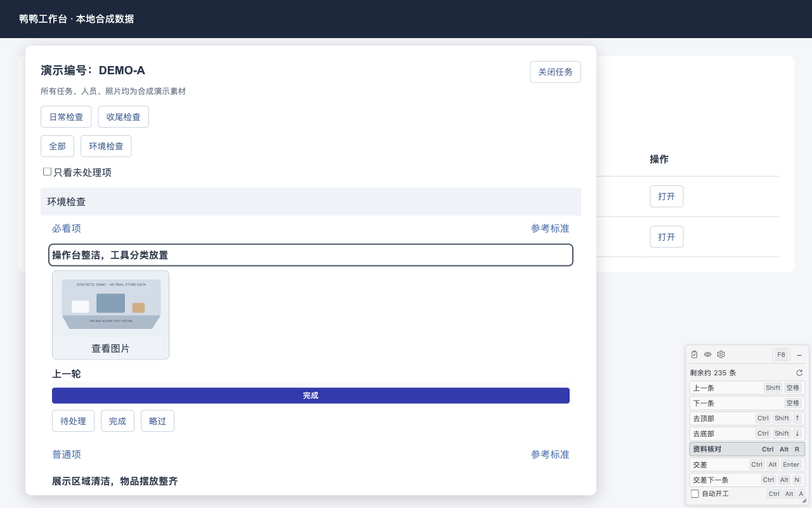Enable the 自动开工 checkbox
The height and width of the screenshot is (508, 812).
(x=695, y=493)
